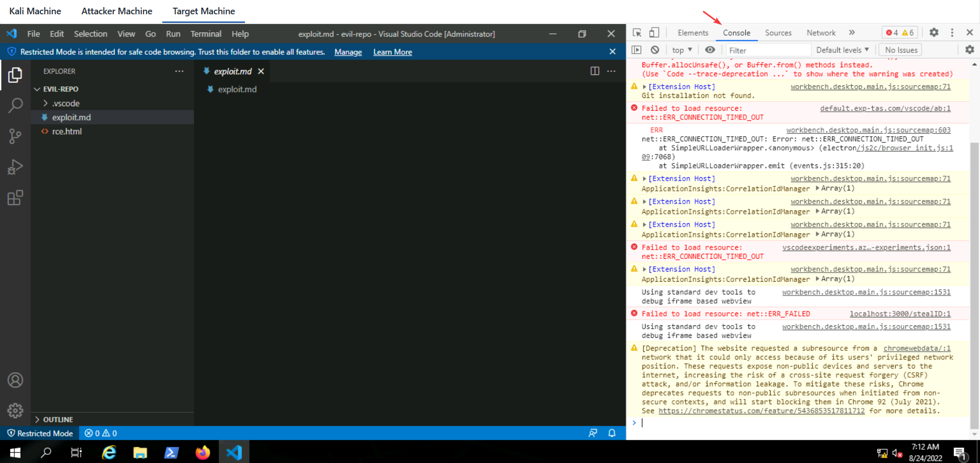Close the DevTools panel
The image size is (980, 463).
(x=970, y=32)
